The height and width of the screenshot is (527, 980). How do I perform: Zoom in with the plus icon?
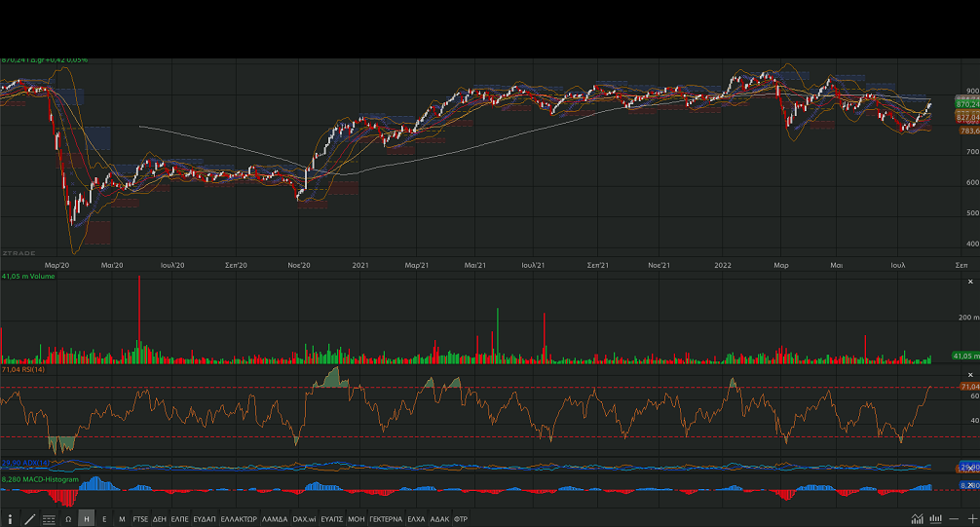point(972,519)
